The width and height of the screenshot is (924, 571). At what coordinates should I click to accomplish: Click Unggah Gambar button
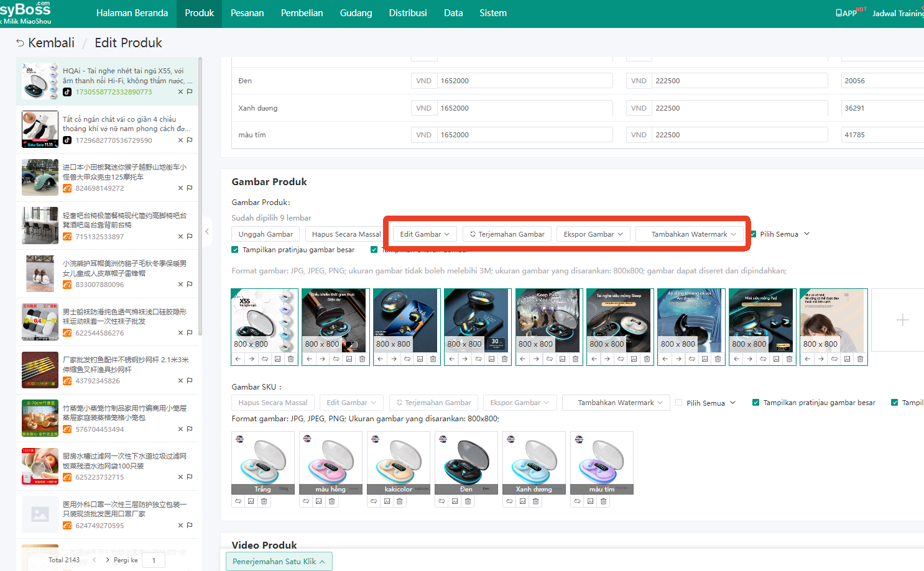point(266,234)
